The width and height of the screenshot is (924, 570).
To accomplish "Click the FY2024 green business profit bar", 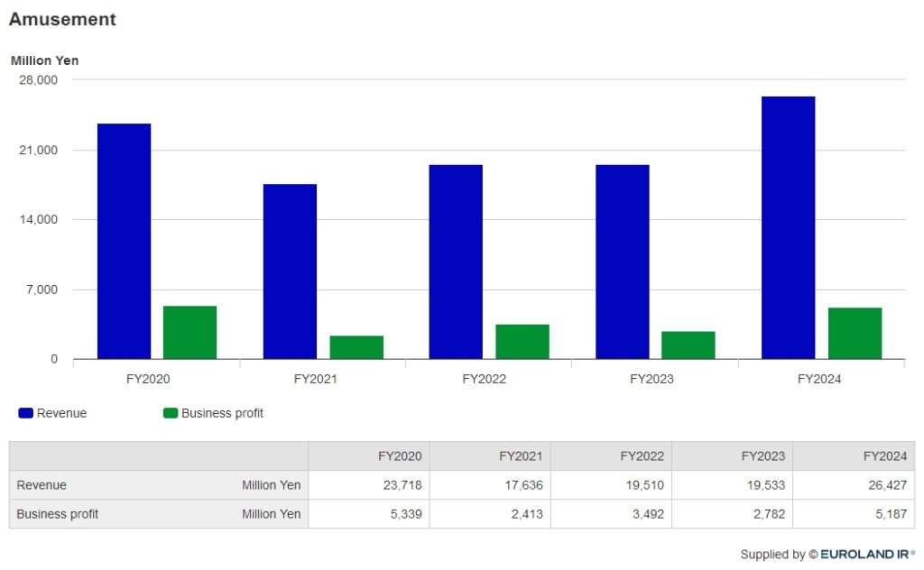I will (855, 334).
